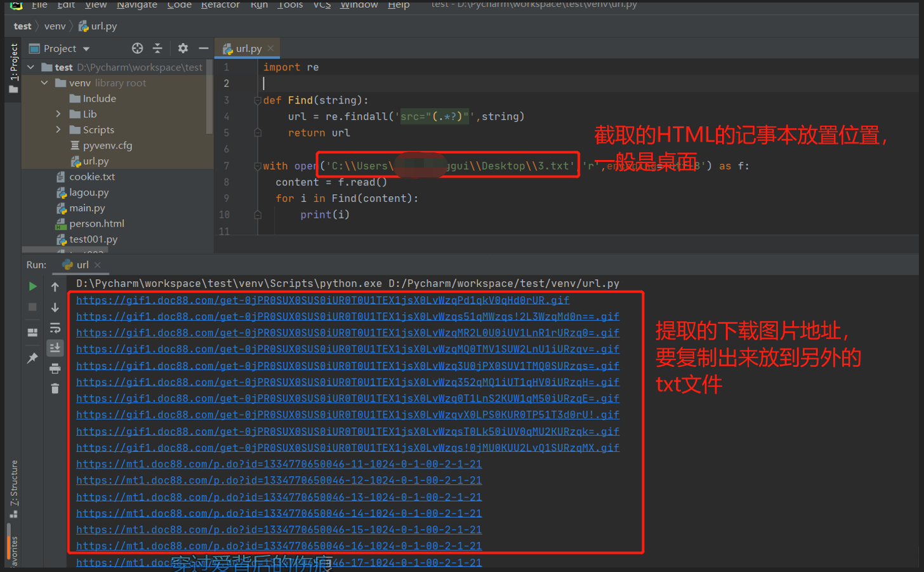Click the Print icon in Run toolbar
Screen dimensions: 924x572
[x=55, y=369]
